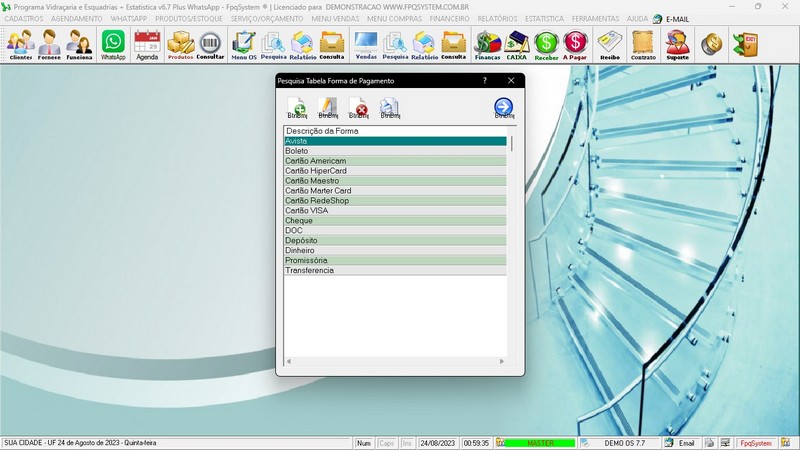Open the SERVIÇO/ORÇAMENTO menu
Screen dimensions: 800x450
(267, 19)
